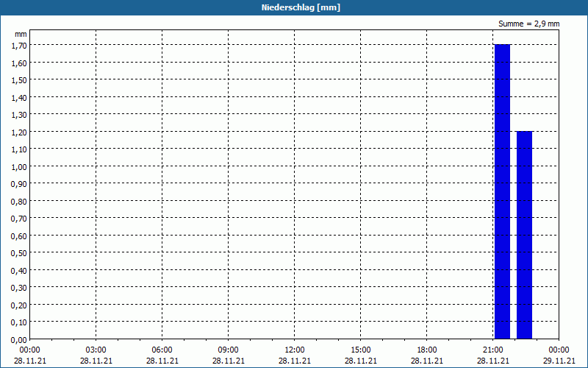Click the 28.11.21 date under 12:00
Viewport: 588px width, 368px height.
coord(295,361)
